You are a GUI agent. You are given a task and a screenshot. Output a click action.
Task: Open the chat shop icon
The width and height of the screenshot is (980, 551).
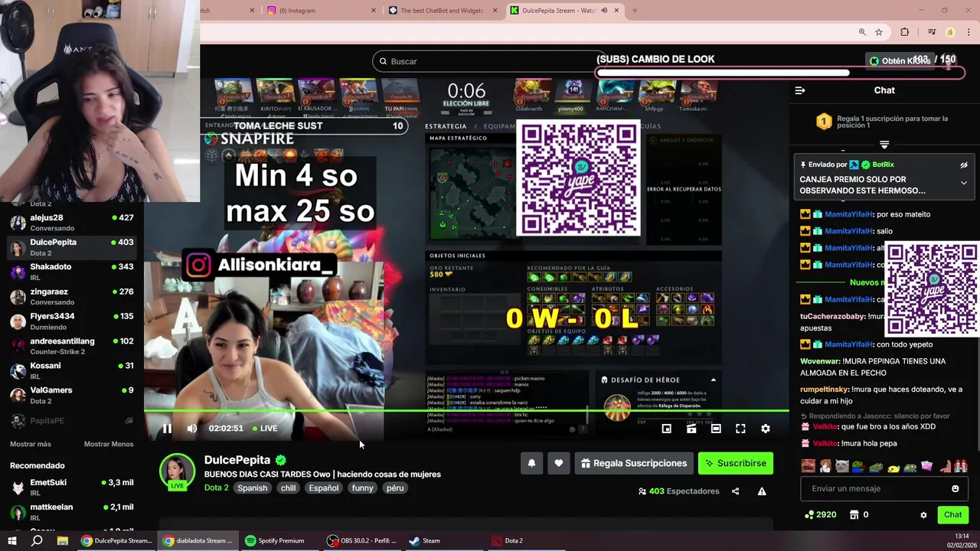pyautogui.click(x=855, y=515)
